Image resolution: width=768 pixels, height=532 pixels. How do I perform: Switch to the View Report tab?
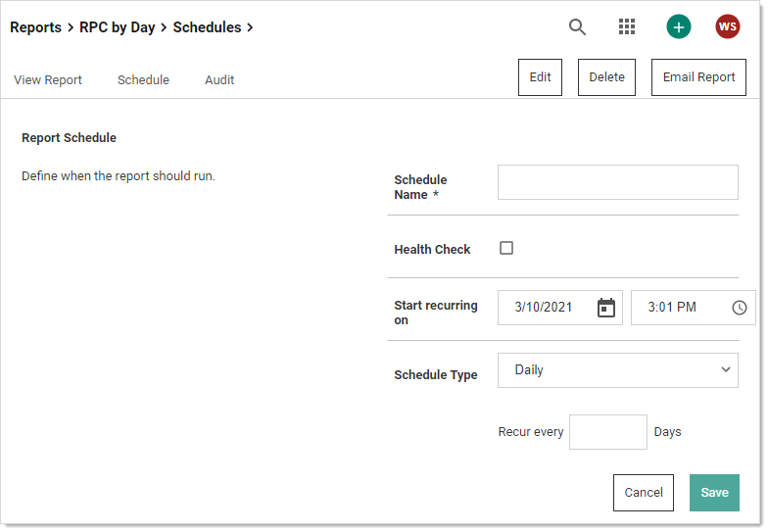48,80
